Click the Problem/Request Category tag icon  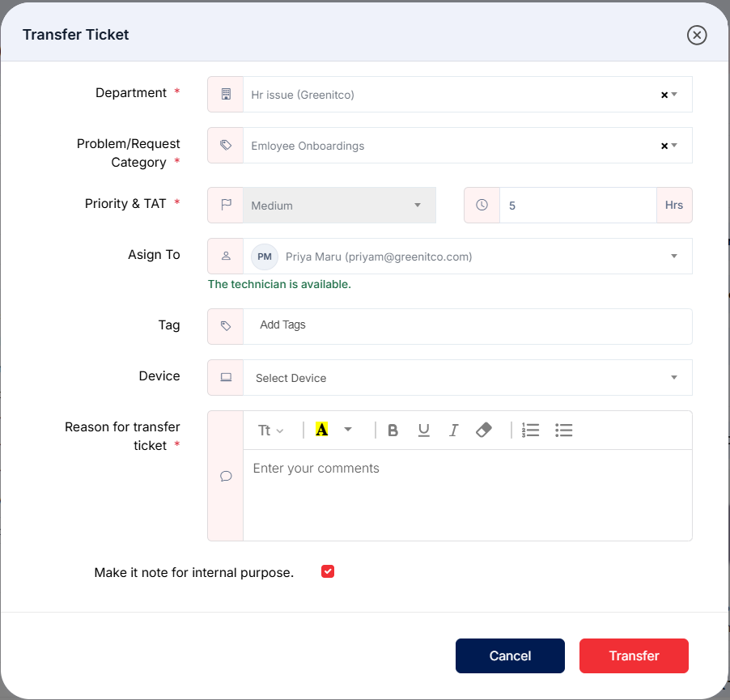click(x=226, y=145)
